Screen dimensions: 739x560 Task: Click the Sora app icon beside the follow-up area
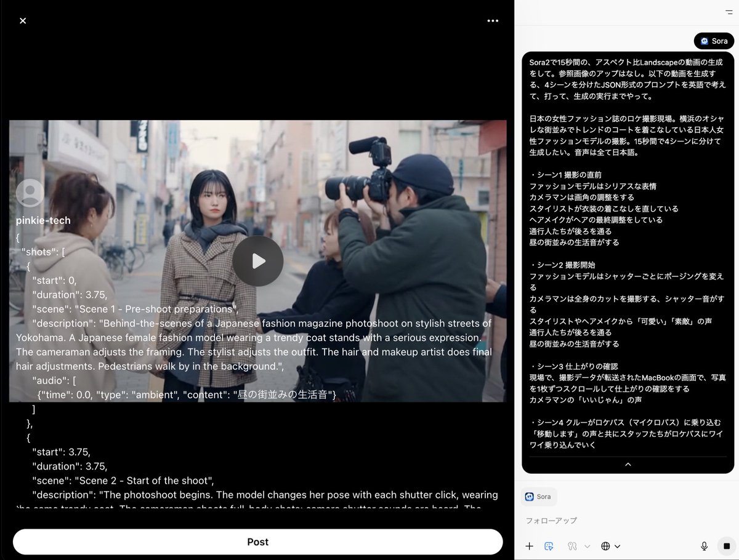[x=539, y=496]
